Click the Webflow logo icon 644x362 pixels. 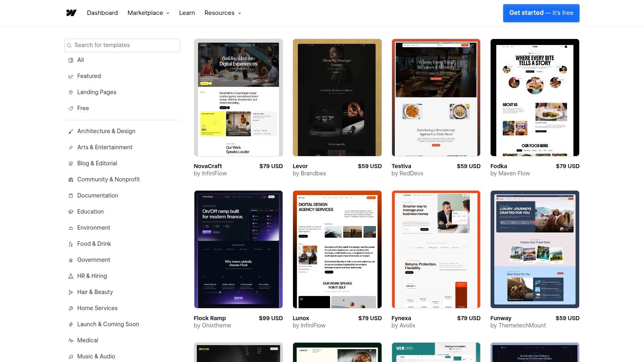(71, 13)
